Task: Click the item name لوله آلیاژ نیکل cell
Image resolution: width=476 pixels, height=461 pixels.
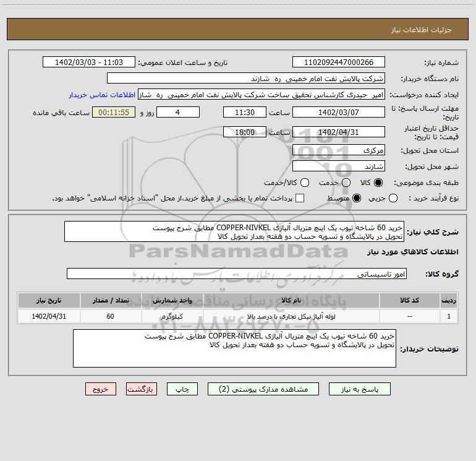Action: tap(291, 317)
